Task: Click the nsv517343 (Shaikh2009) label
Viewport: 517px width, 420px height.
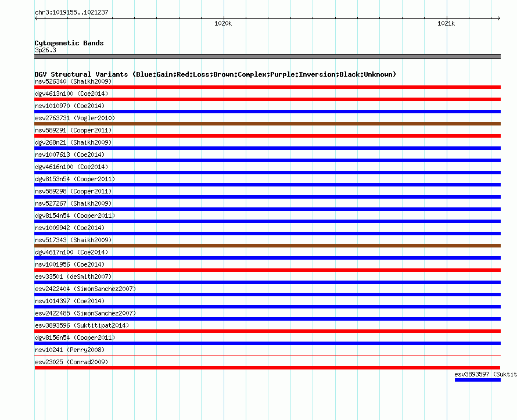Action: [73, 240]
